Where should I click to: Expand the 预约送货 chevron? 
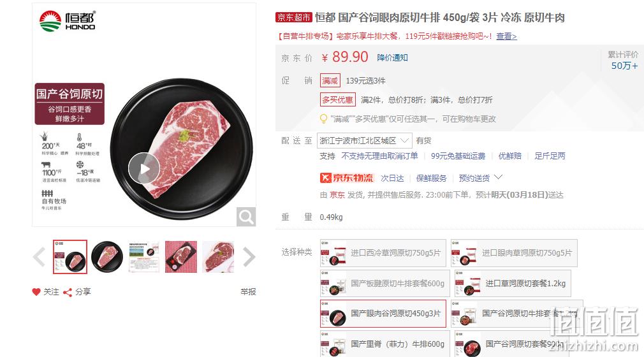pyautogui.click(x=499, y=177)
